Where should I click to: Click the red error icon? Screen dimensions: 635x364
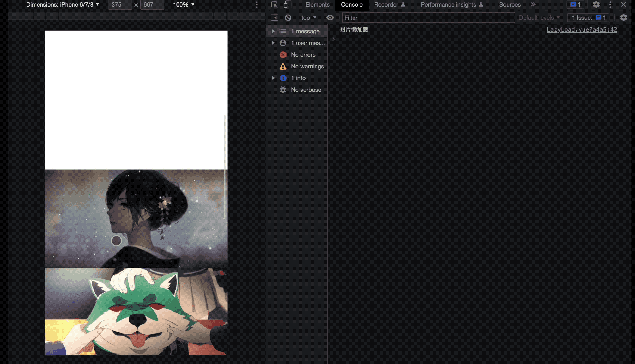pyautogui.click(x=283, y=55)
